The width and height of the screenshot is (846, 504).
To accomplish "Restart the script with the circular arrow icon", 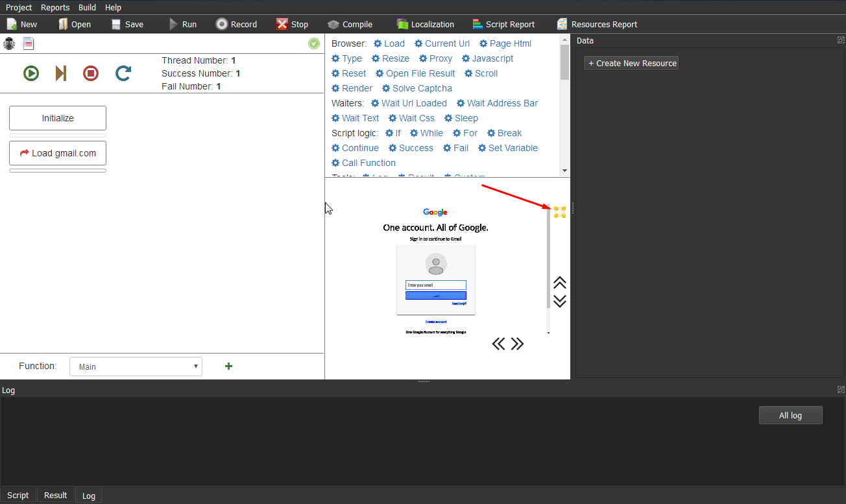I will pyautogui.click(x=123, y=73).
